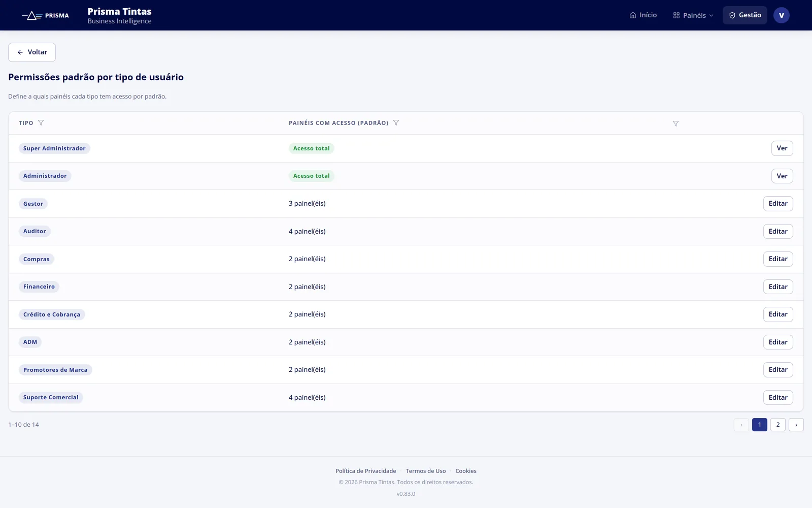Expand the Painéis dropdown menu
The height and width of the screenshot is (508, 812).
tap(693, 15)
